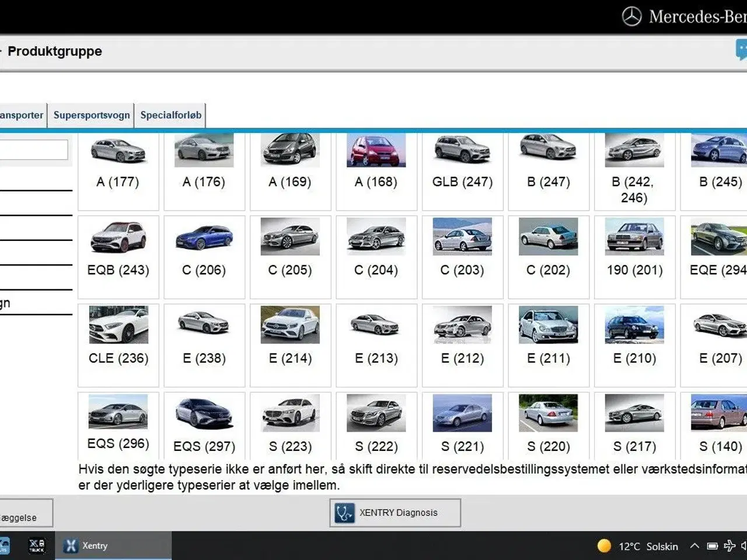Select the A (176) model tile
747x560 pixels.
click(x=204, y=171)
